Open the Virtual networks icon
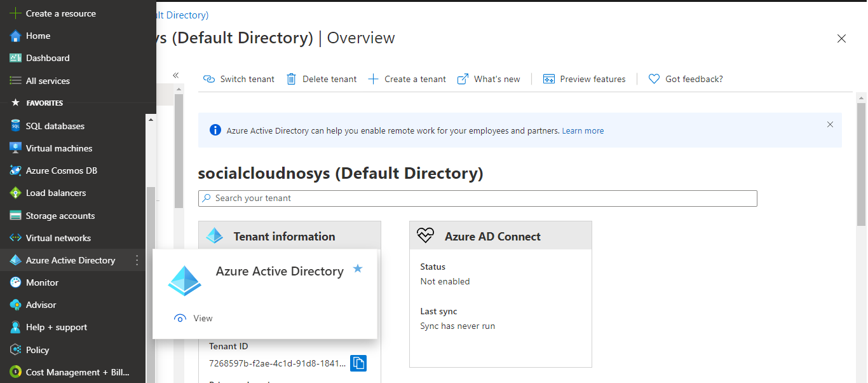Viewport: 868px width, 383px height. click(x=15, y=238)
